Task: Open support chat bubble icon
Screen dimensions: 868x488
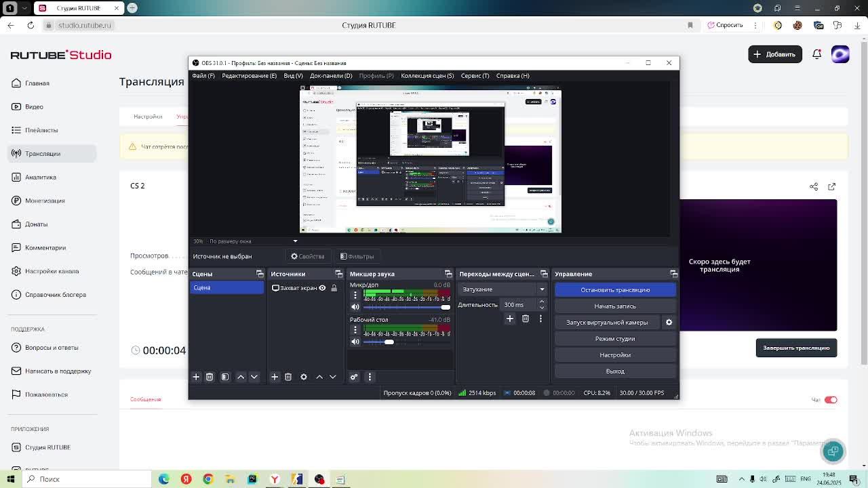Action: tap(833, 451)
